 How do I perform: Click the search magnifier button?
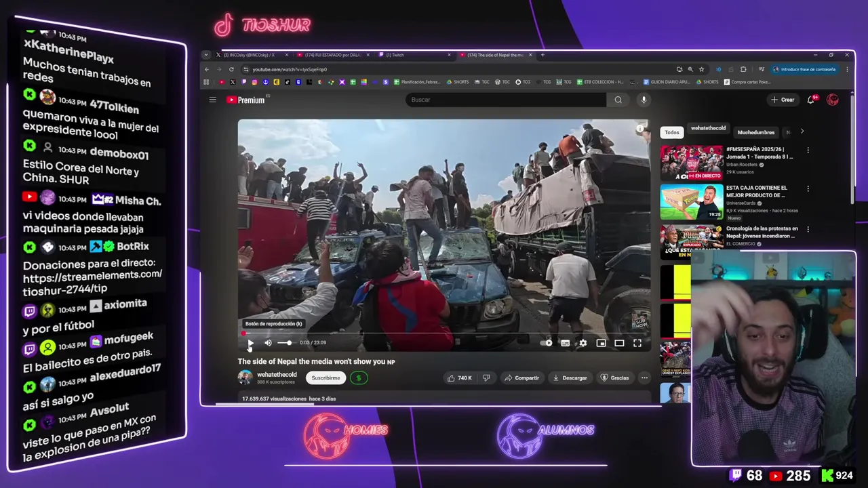pos(618,100)
